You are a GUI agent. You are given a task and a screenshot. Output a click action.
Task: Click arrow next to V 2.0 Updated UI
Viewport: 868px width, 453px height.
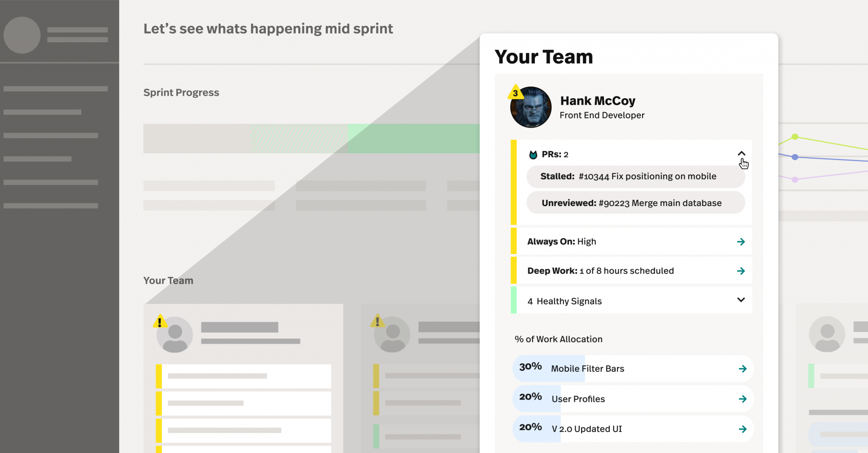click(743, 429)
